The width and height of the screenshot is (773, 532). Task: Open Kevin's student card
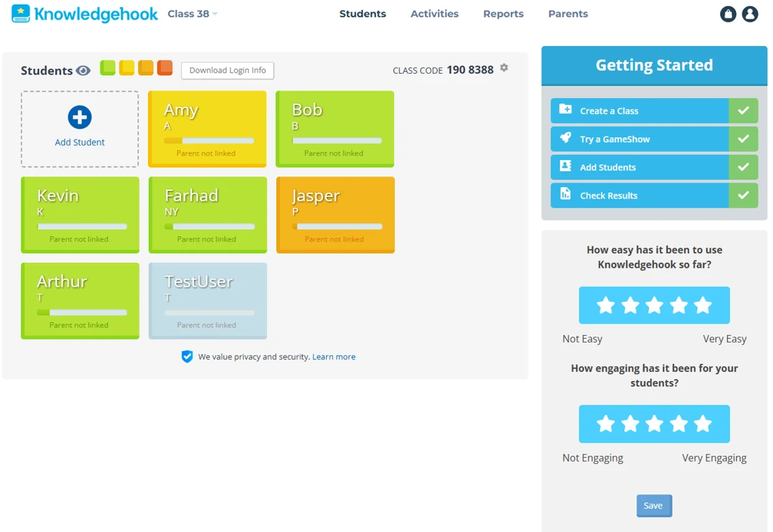tap(80, 215)
